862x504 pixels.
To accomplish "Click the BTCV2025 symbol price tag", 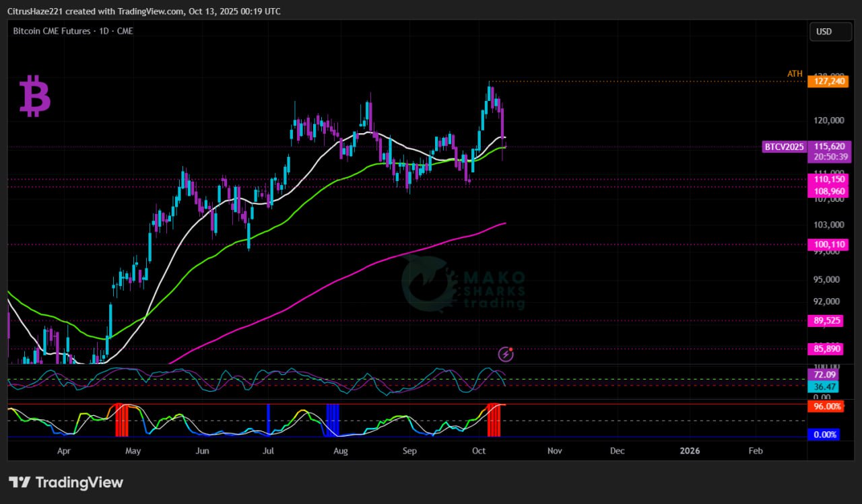I will click(784, 146).
